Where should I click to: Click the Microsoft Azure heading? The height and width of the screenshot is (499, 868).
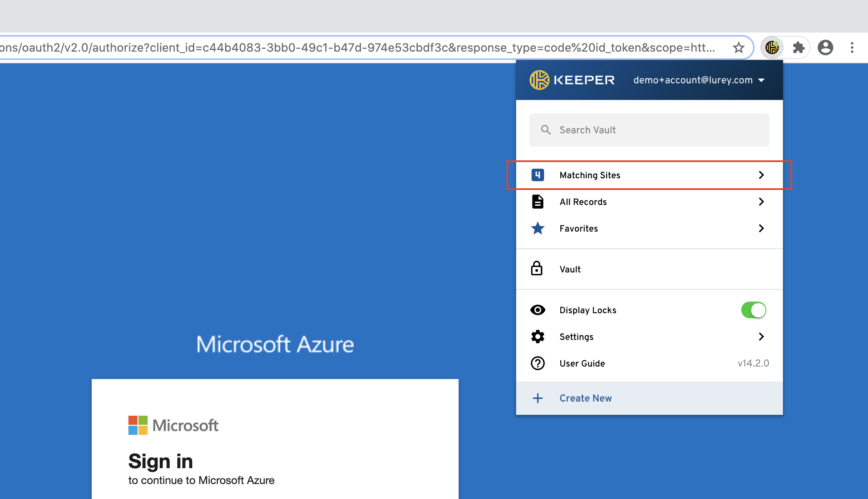tap(275, 344)
